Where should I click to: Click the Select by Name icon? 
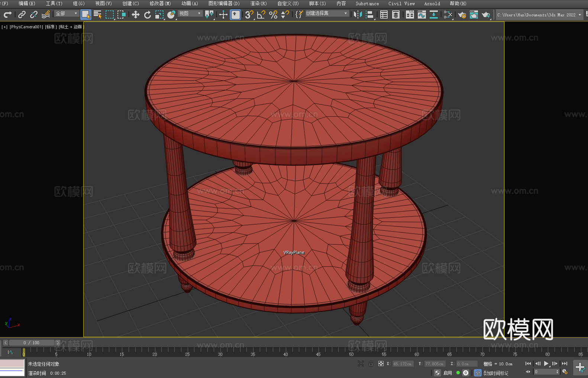coord(98,14)
